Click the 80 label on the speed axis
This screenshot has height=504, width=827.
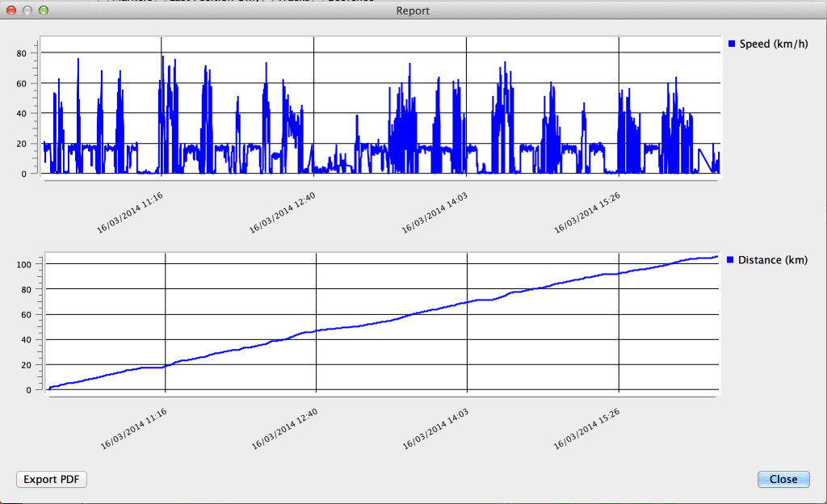tap(21, 53)
